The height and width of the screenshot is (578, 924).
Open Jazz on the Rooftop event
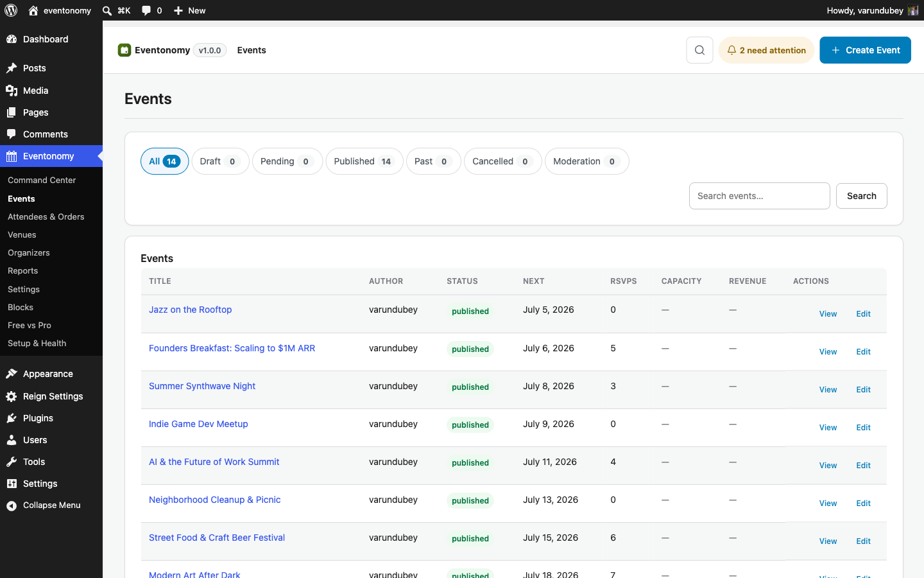click(190, 310)
